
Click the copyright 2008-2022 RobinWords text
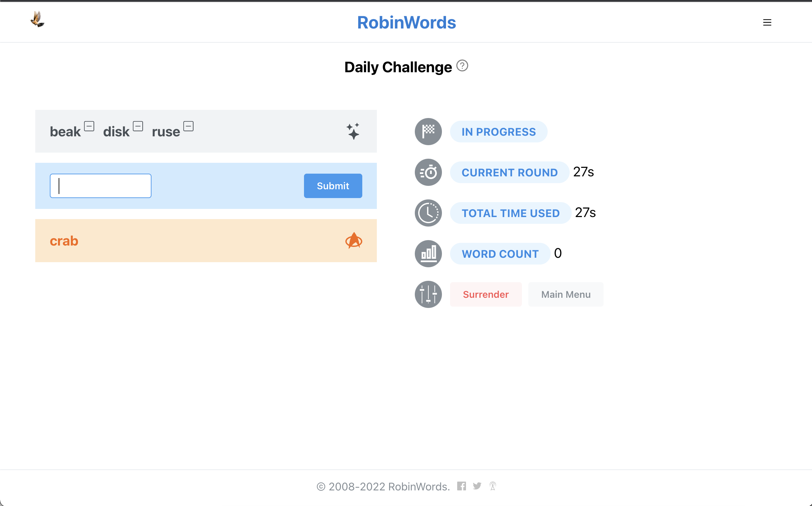point(383,486)
